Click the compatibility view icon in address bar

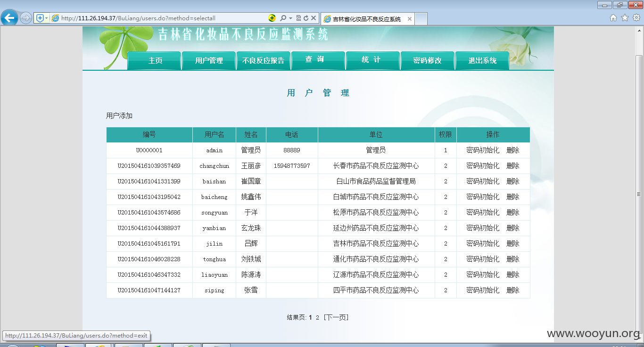coord(298,18)
